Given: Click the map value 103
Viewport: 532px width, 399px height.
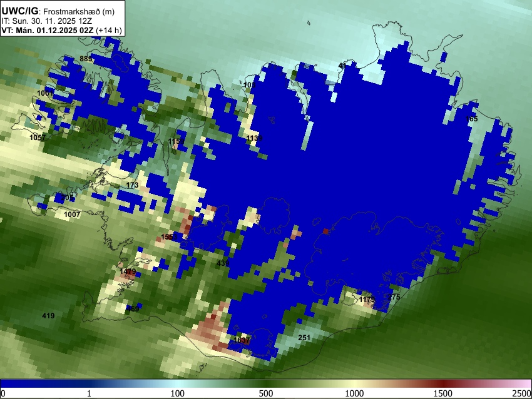Looking at the screenshot, I should click(250, 85).
